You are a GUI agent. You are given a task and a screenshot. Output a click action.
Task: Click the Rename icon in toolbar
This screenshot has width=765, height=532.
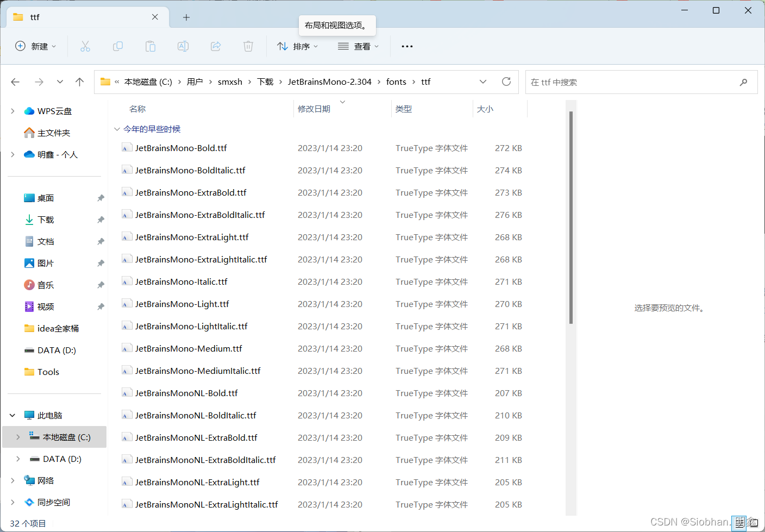coord(183,46)
